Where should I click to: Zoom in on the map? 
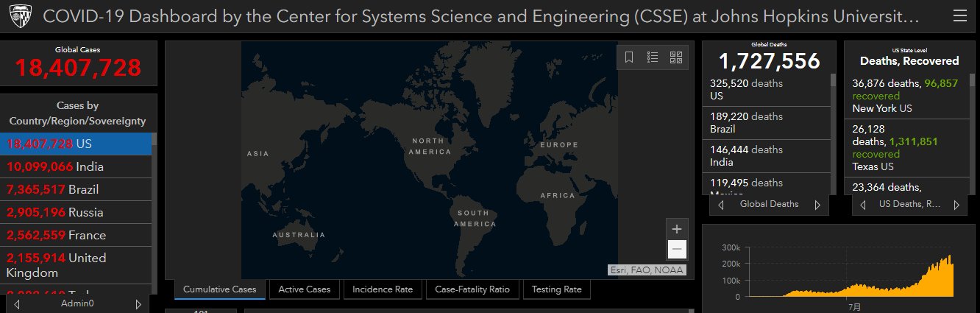point(677,229)
